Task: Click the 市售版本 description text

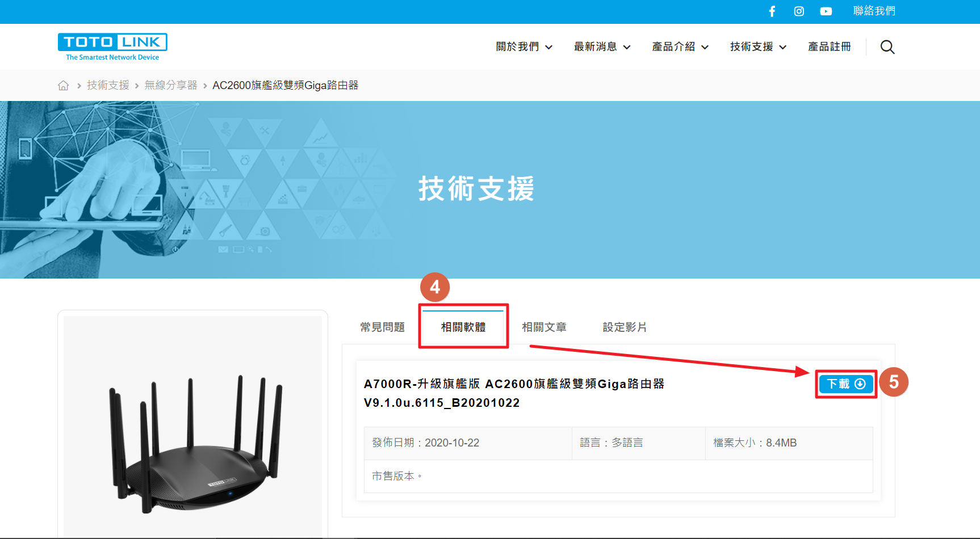Action: [x=397, y=476]
